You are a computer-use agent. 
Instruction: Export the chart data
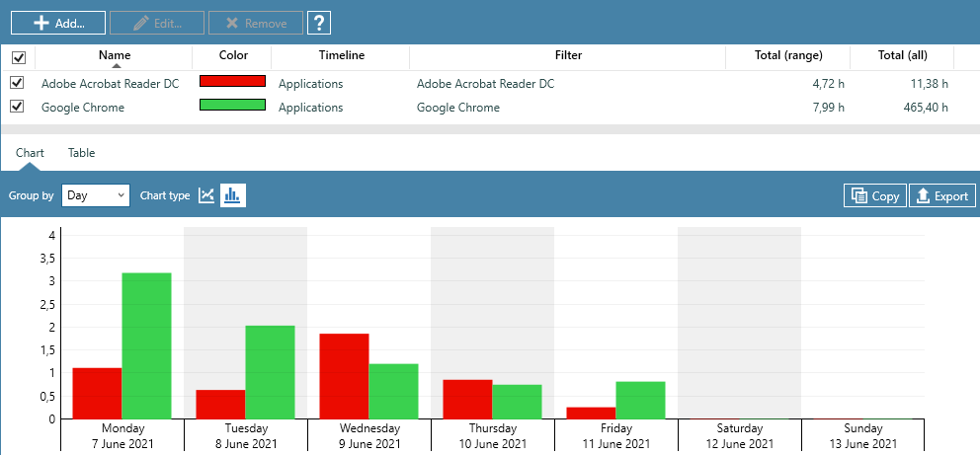point(941,195)
